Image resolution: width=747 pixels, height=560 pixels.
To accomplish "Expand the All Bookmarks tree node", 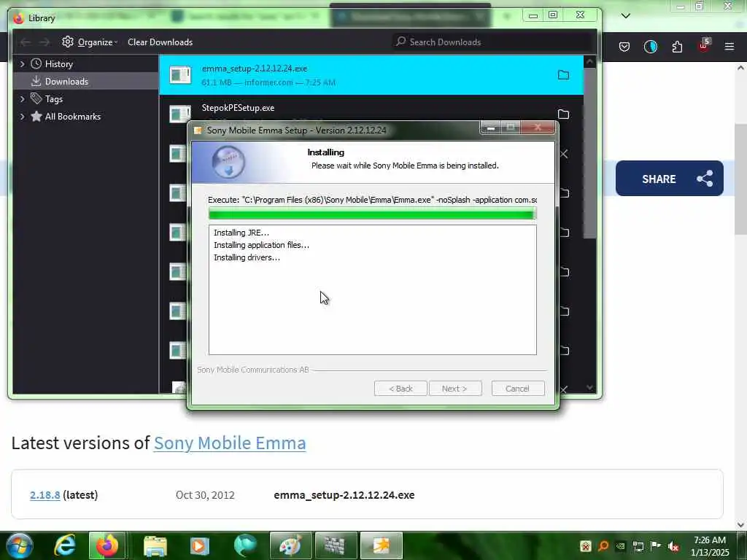I will [22, 116].
